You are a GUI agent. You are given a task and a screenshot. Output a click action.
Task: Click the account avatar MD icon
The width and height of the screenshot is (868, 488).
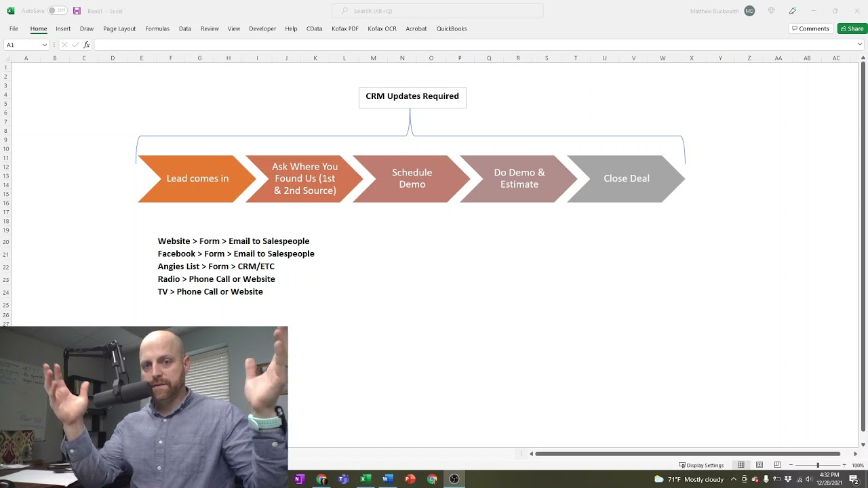point(749,11)
